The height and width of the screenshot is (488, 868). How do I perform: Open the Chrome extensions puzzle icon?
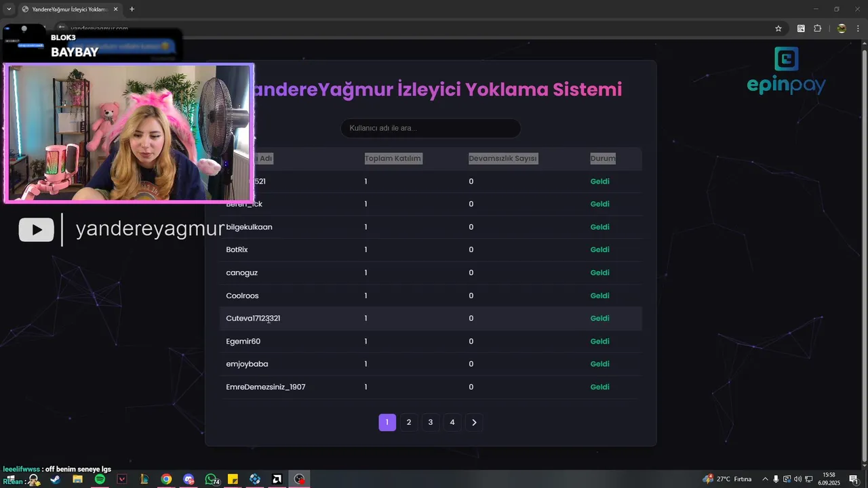(817, 28)
